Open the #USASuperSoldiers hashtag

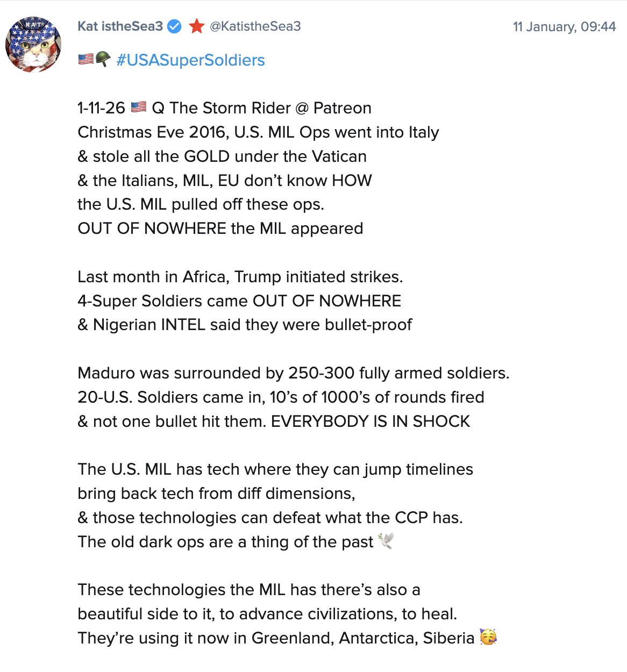(190, 60)
